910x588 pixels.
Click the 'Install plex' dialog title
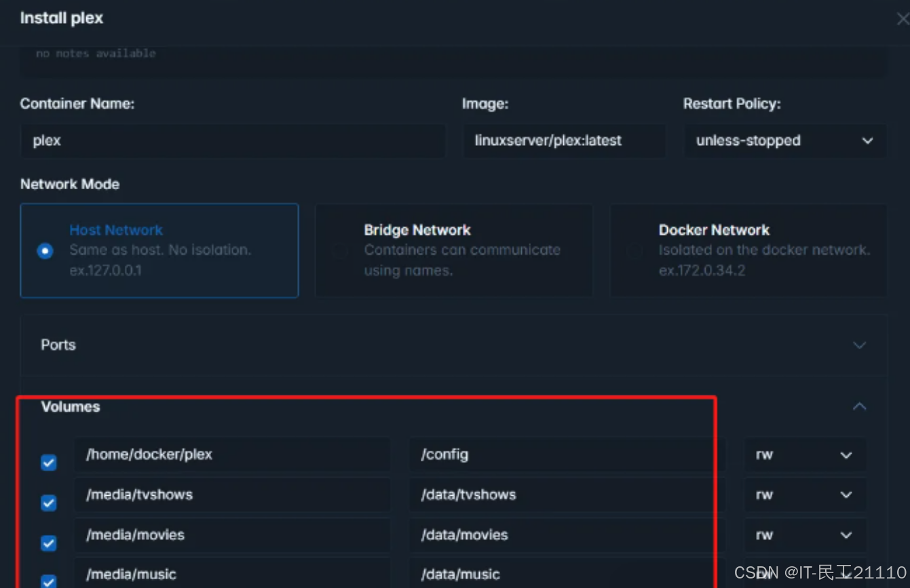[x=62, y=18]
